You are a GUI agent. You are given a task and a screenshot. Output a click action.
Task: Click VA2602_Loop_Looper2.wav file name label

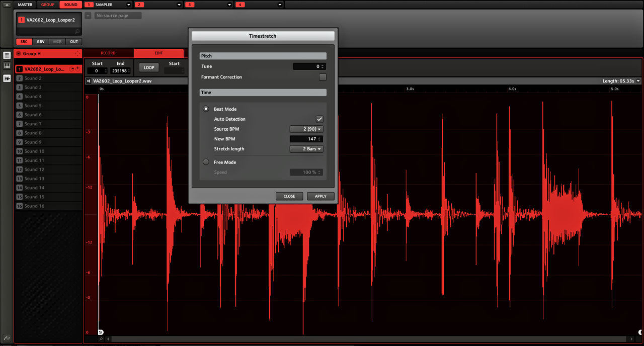click(x=122, y=81)
